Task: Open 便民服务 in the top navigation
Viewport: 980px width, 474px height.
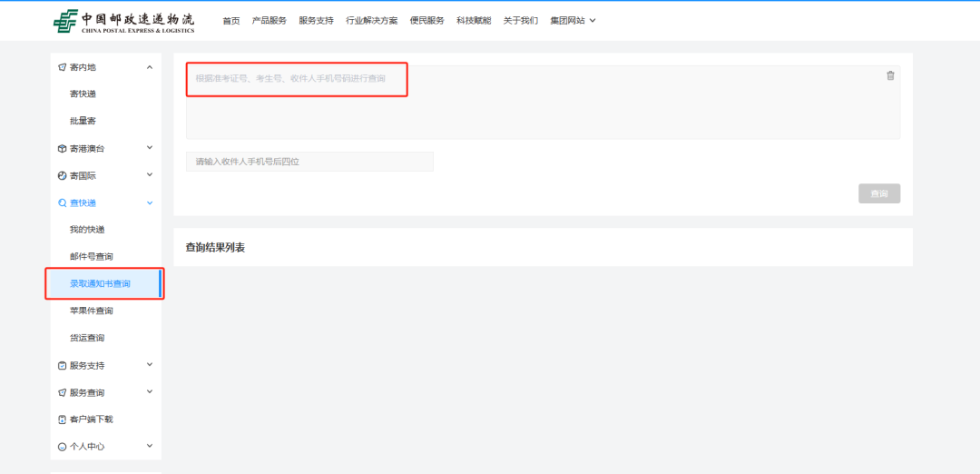Action: tap(426, 21)
